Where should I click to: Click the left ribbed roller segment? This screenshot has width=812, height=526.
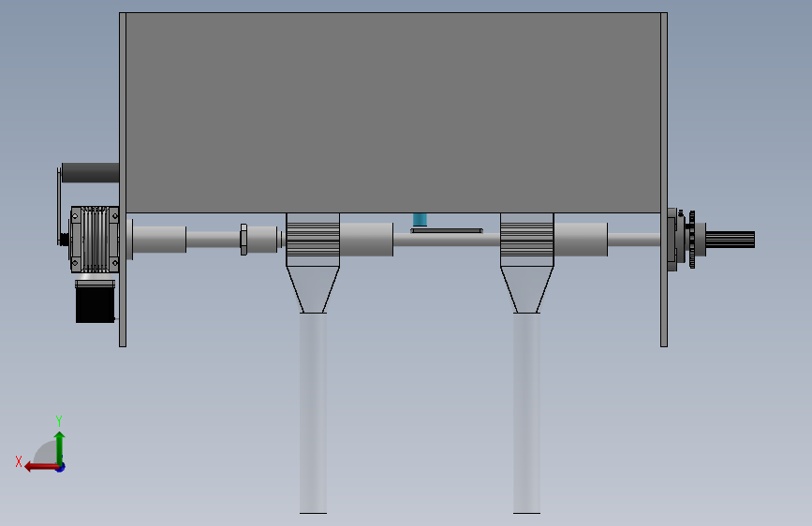[x=313, y=240]
